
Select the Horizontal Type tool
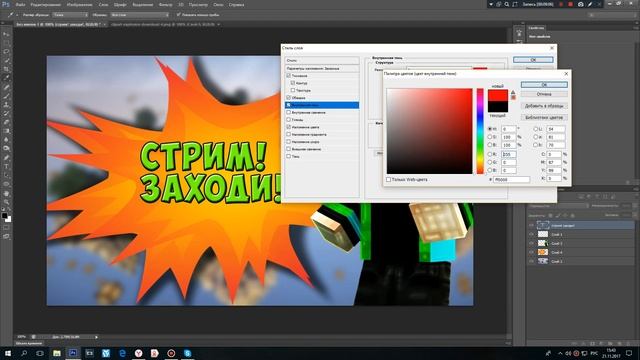[6, 167]
